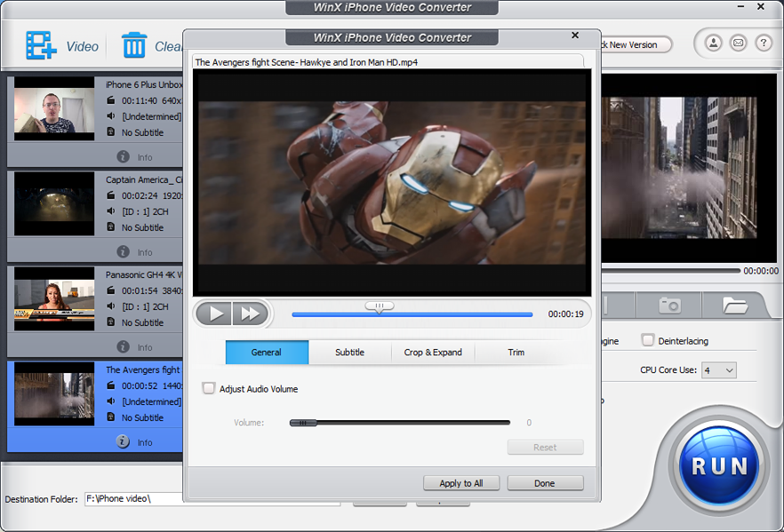Click Info icon for Panasonic GH4 4K video
Screen dimensions: 784x532
click(x=123, y=346)
